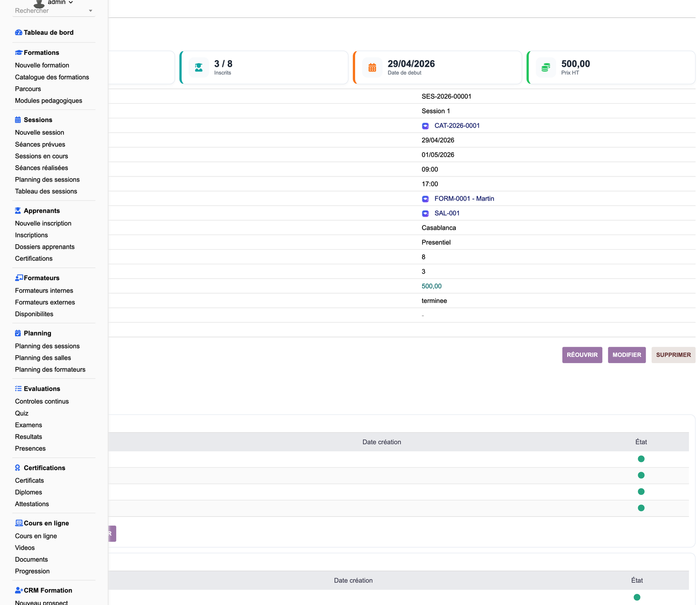Click the Planning calendar-check icon
This screenshot has height=605, width=700.
pos(18,333)
